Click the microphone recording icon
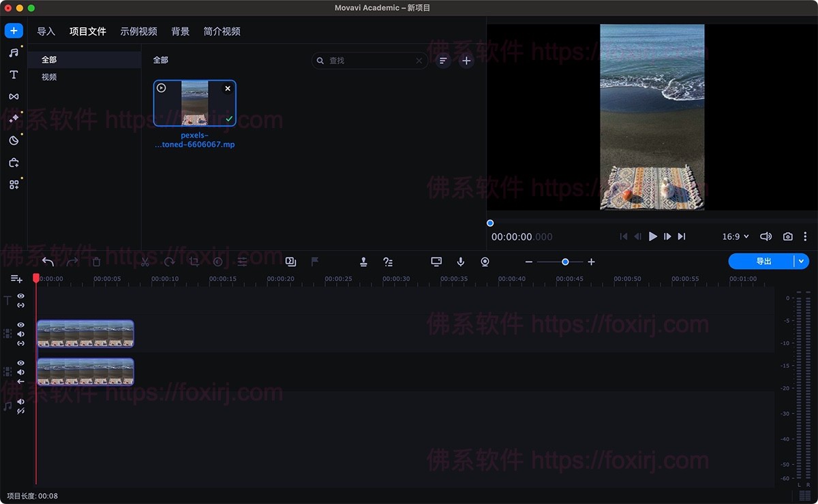This screenshot has width=818, height=504. tap(459, 261)
